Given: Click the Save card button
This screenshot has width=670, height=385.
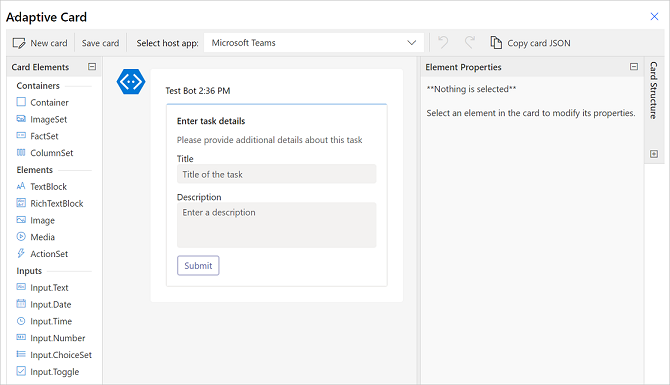Looking at the screenshot, I should [x=100, y=43].
